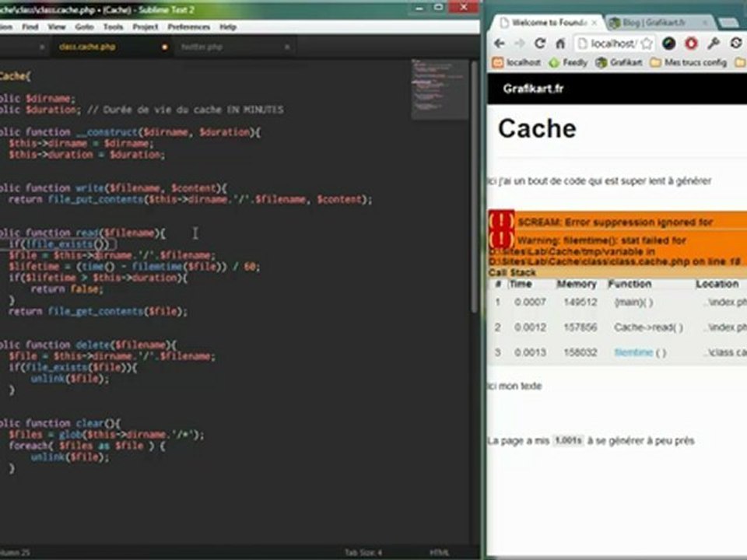The width and height of the screenshot is (747, 560).
Task: Open the Tools menu in Sublime Text
Action: (x=114, y=27)
